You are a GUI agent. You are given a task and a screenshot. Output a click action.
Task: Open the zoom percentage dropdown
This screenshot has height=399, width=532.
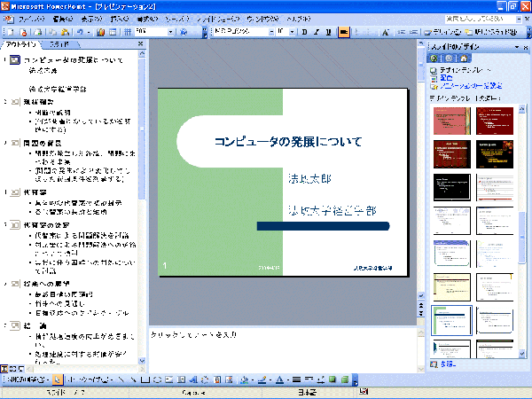click(x=170, y=32)
